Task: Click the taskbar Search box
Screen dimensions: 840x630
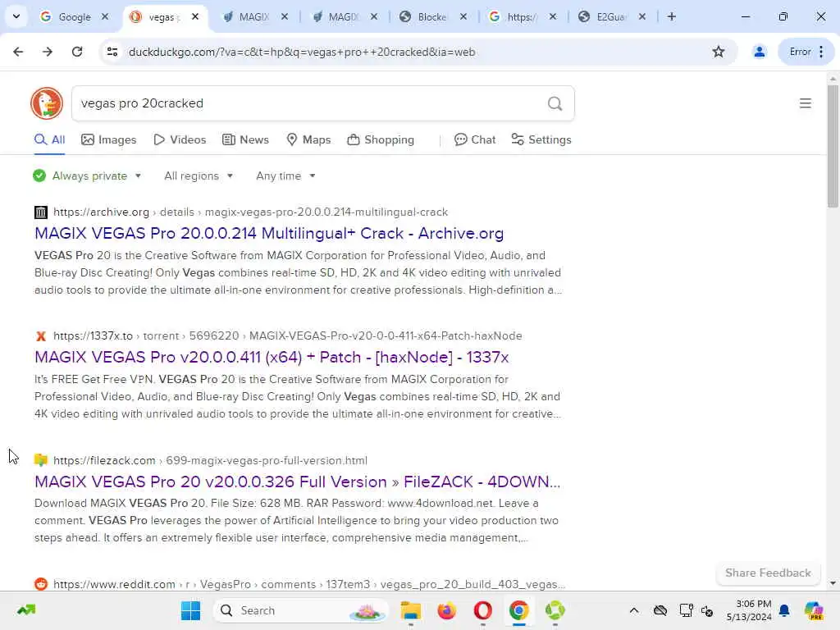Action: [301, 610]
